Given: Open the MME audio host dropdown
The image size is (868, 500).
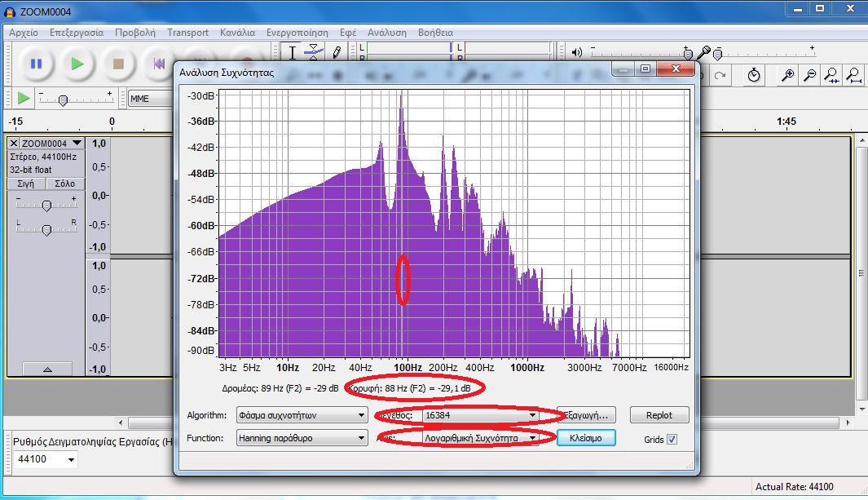Looking at the screenshot, I should tap(151, 99).
